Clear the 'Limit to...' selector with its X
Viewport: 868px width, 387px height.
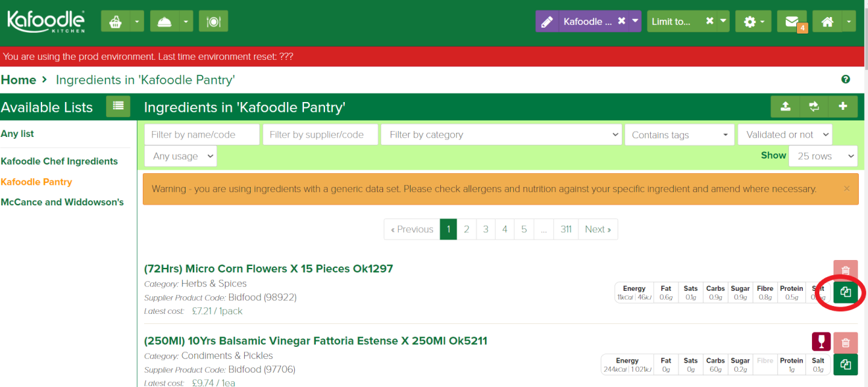tap(709, 21)
